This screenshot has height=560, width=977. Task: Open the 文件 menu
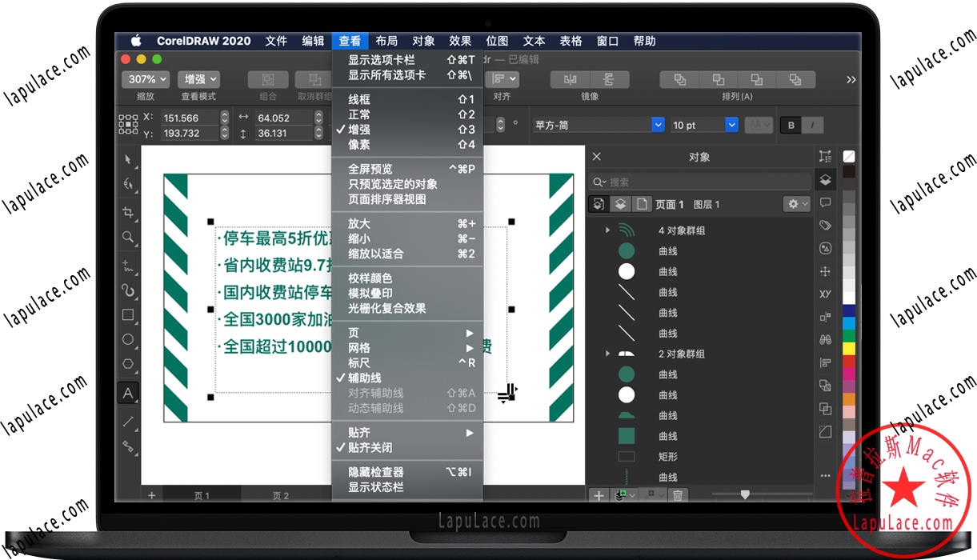[276, 41]
